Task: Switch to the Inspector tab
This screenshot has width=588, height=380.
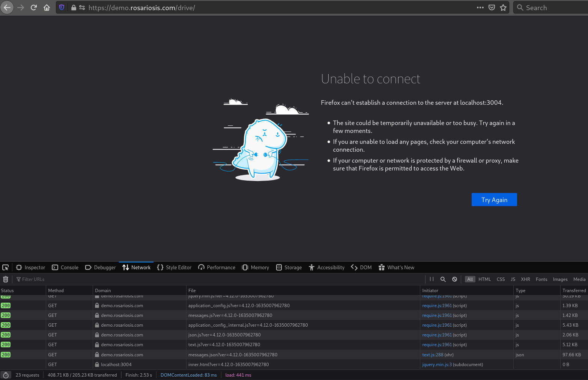Action: pos(31,267)
